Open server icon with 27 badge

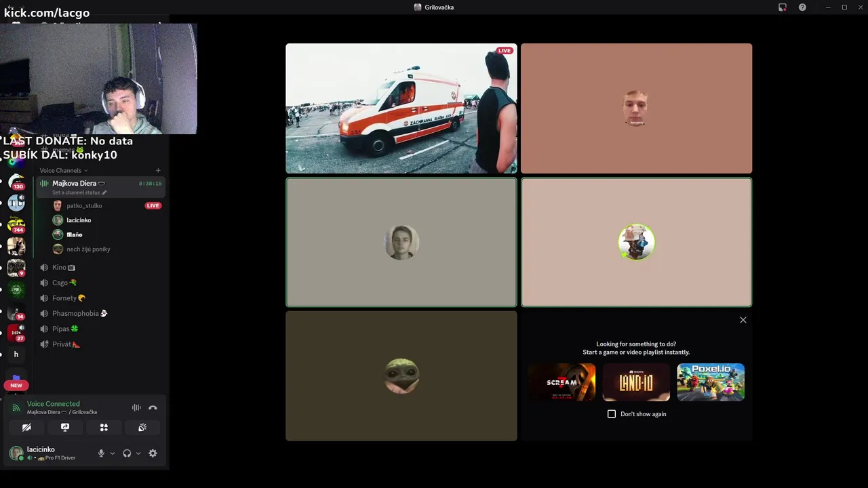(x=16, y=333)
